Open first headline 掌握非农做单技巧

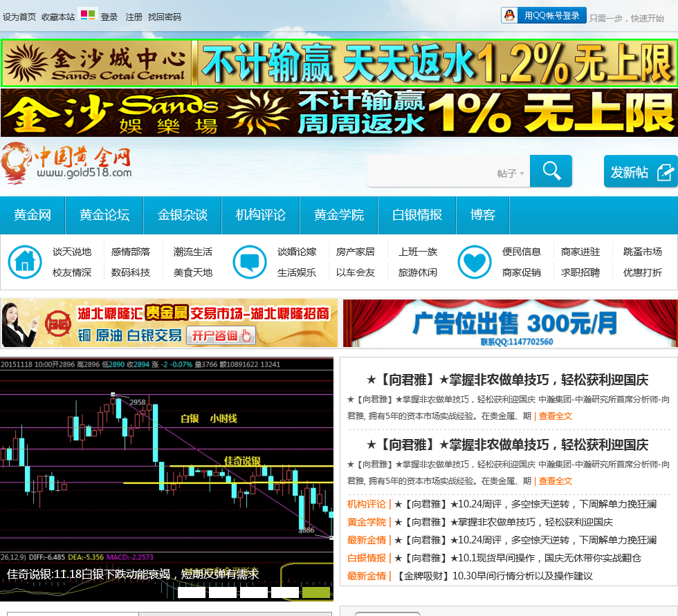click(507, 380)
